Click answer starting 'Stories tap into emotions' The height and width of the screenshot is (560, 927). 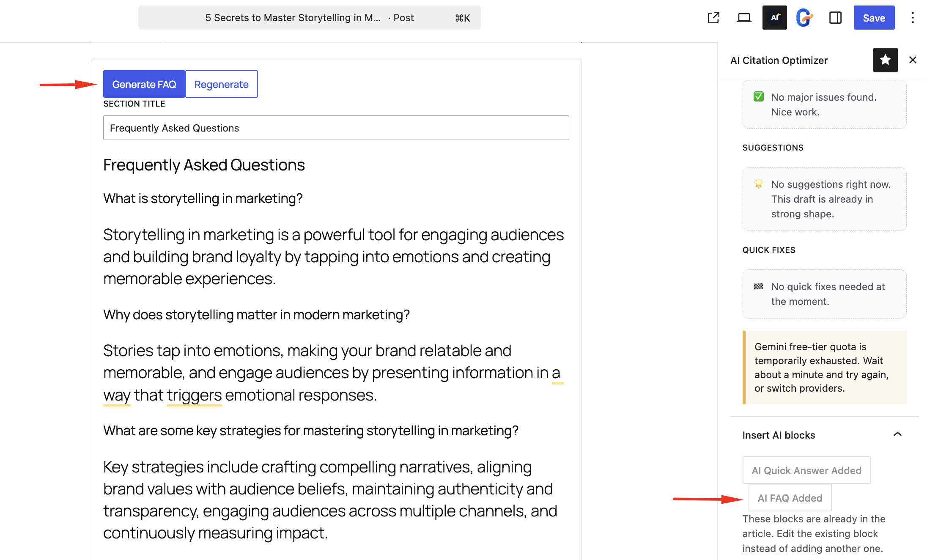point(334,373)
